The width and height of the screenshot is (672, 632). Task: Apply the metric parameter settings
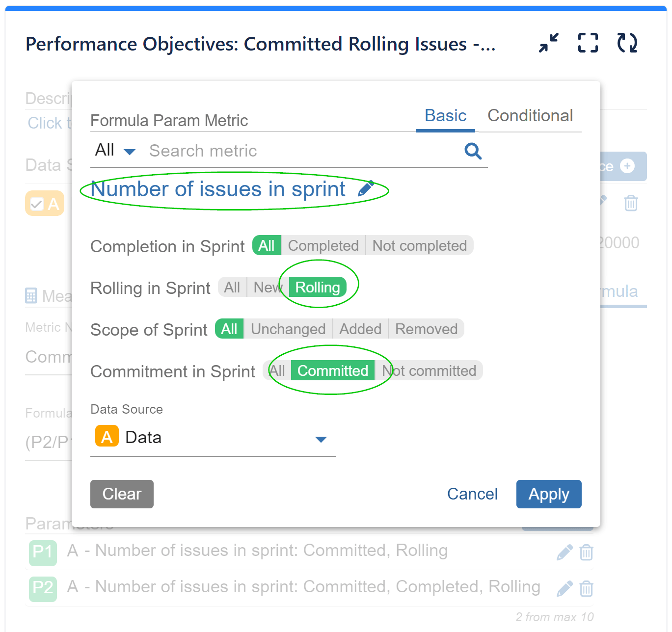click(x=548, y=494)
